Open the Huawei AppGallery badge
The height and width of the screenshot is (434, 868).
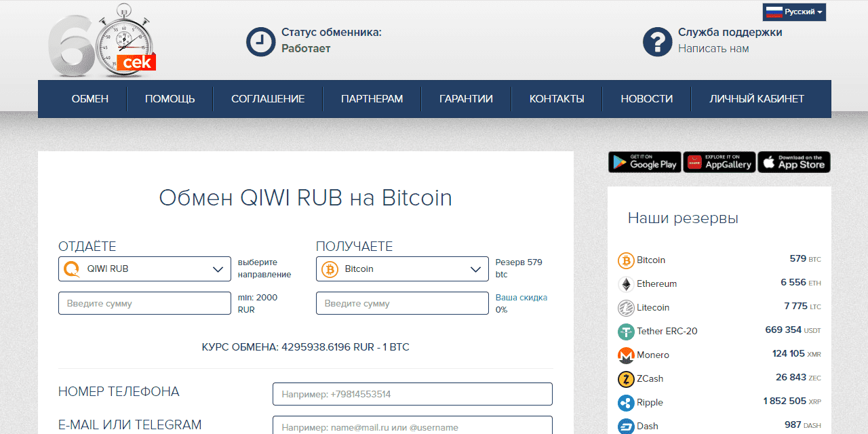click(719, 162)
